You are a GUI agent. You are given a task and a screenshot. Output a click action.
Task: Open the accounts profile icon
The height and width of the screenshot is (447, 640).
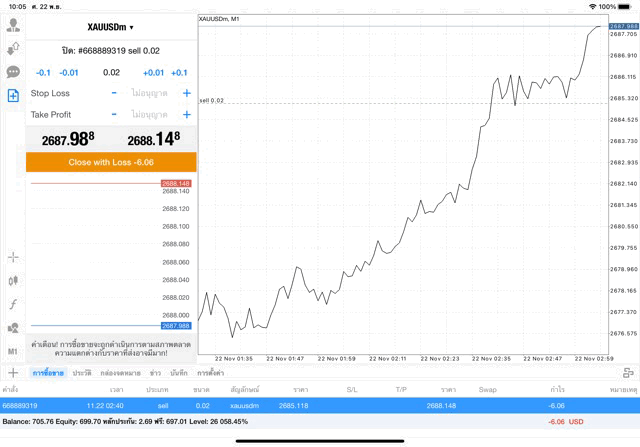13,24
